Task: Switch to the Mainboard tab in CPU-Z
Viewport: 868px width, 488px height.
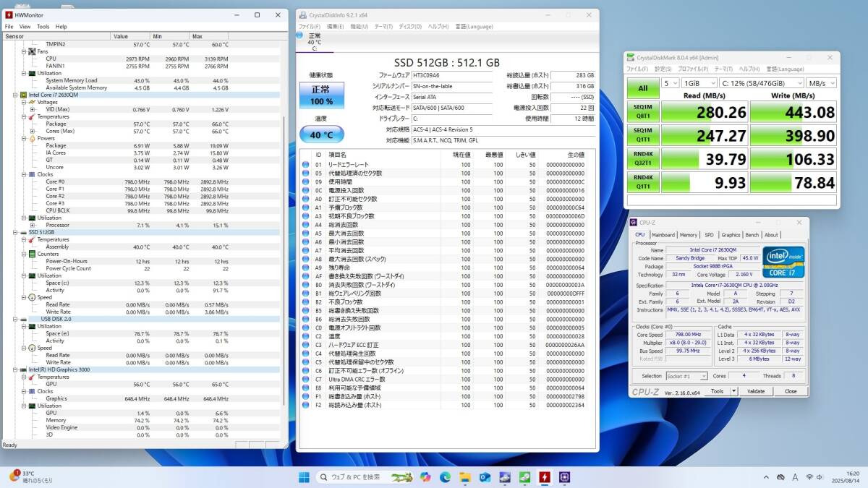Action: (663, 235)
